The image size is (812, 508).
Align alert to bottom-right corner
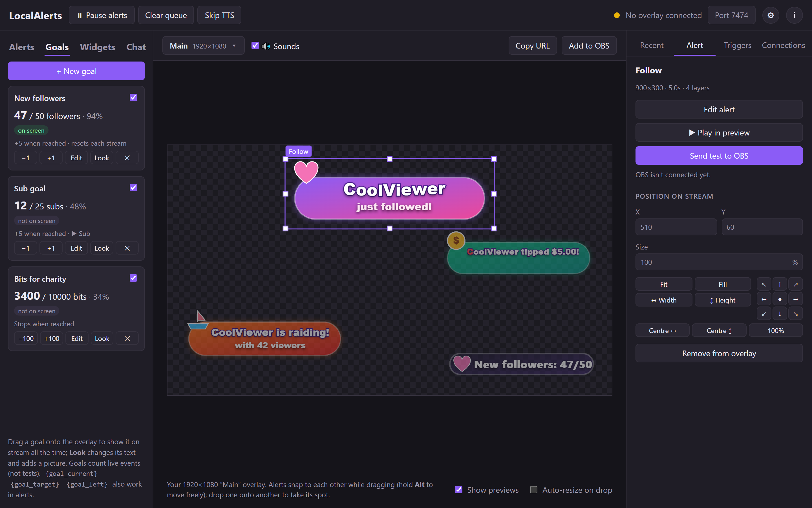tap(796, 314)
